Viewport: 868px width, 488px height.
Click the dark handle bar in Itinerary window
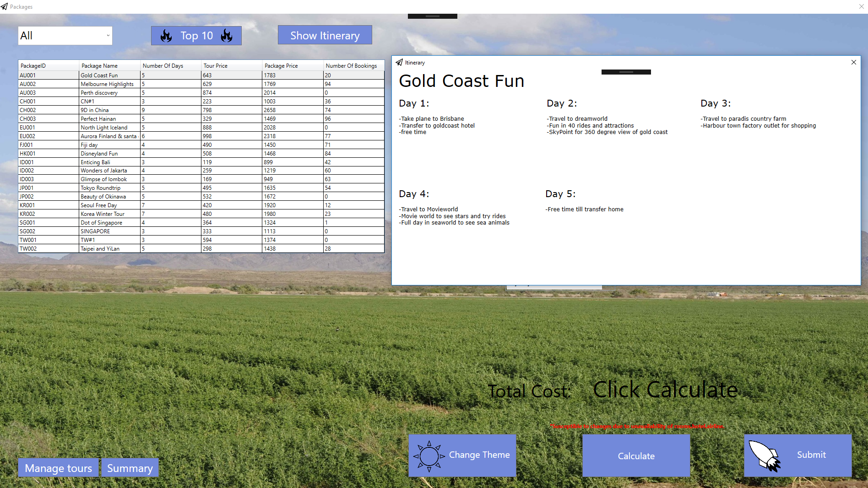pos(626,72)
